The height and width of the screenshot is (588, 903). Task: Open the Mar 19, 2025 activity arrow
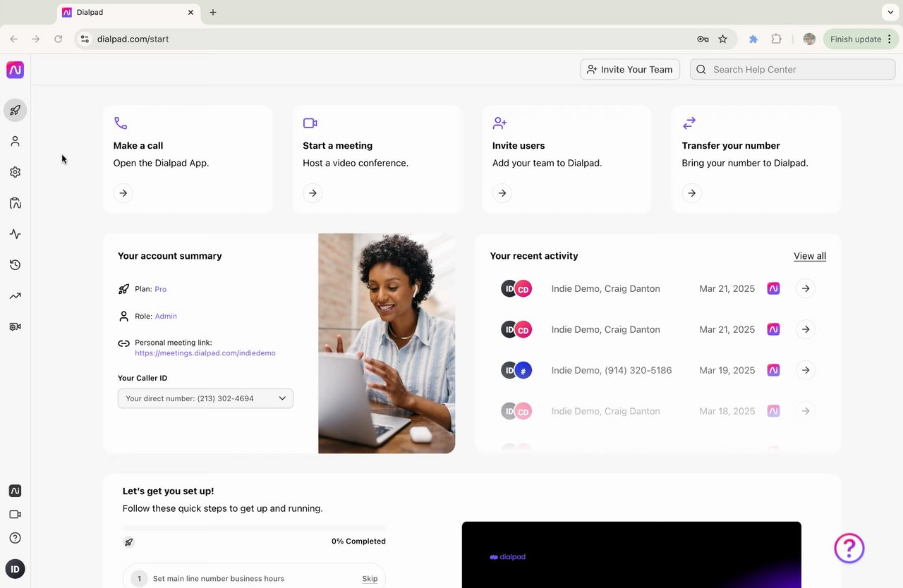point(806,370)
